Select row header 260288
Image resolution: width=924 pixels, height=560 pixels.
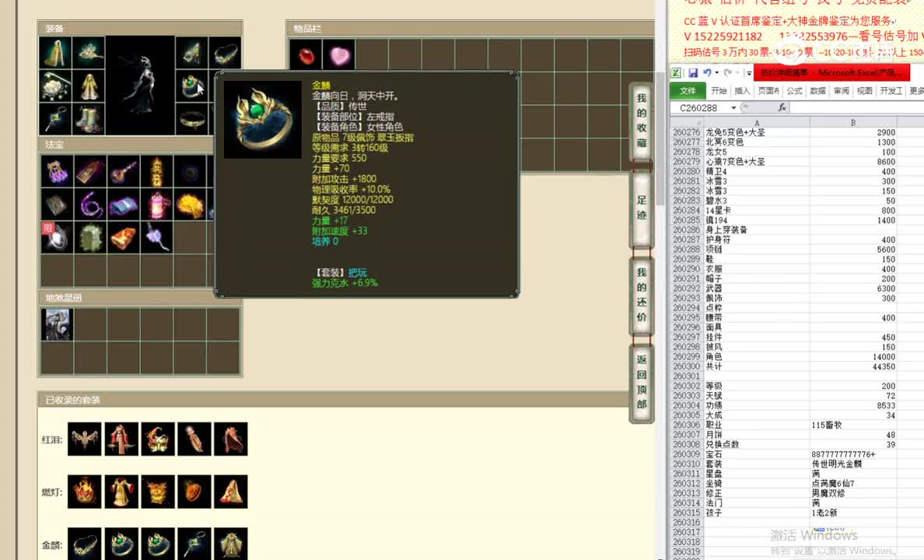pyautogui.click(x=687, y=250)
